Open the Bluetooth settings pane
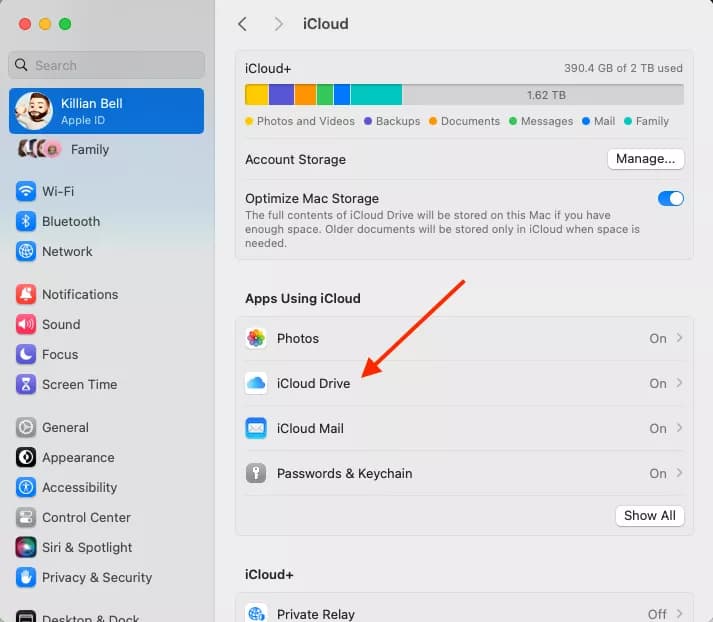This screenshot has height=622, width=713. pos(106,221)
